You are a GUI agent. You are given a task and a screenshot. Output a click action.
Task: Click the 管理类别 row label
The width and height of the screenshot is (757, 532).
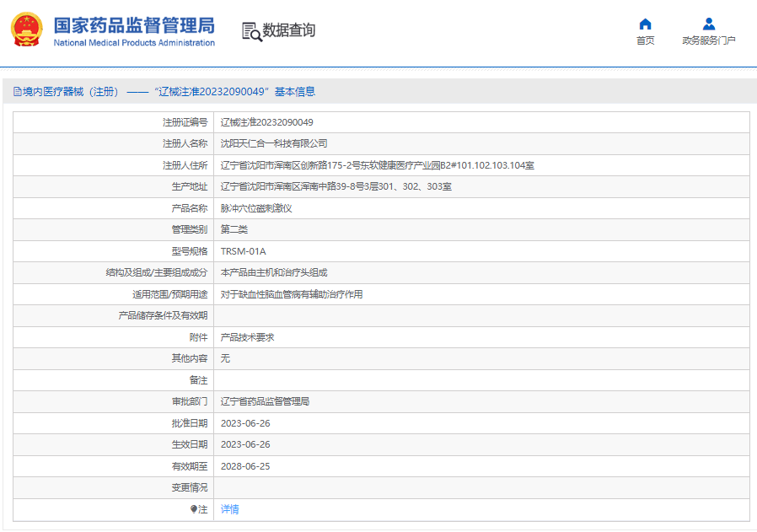(x=189, y=230)
